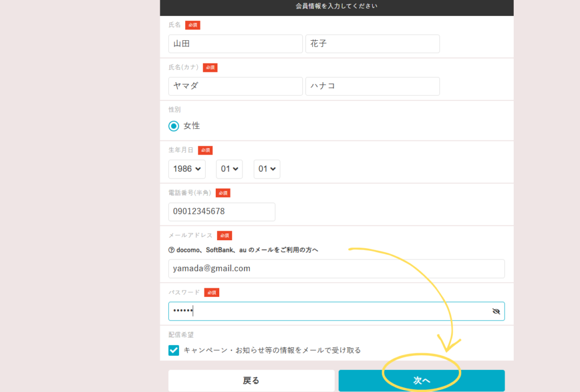
Task: Focus the last name field 山田
Action: 235,44
